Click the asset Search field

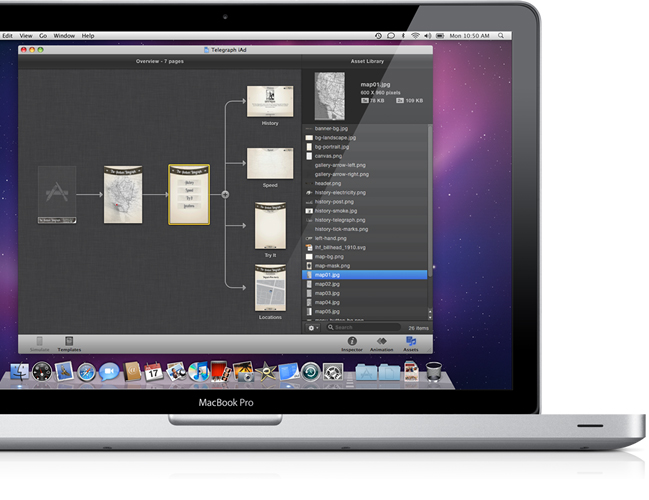pyautogui.click(x=364, y=327)
